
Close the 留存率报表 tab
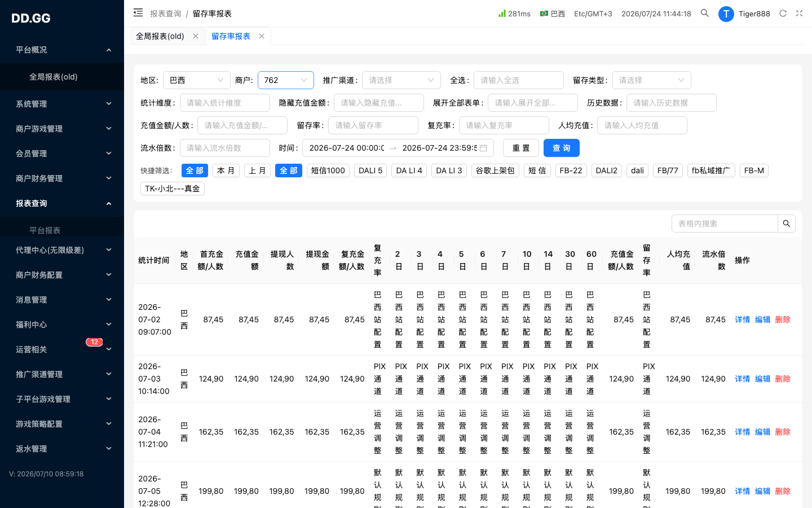pos(262,36)
